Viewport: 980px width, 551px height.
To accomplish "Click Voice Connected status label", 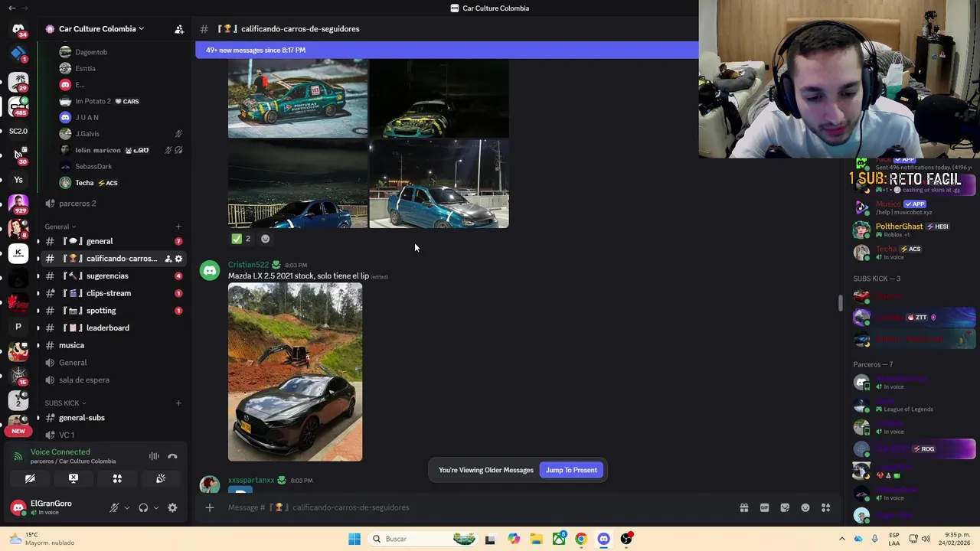I will point(60,452).
